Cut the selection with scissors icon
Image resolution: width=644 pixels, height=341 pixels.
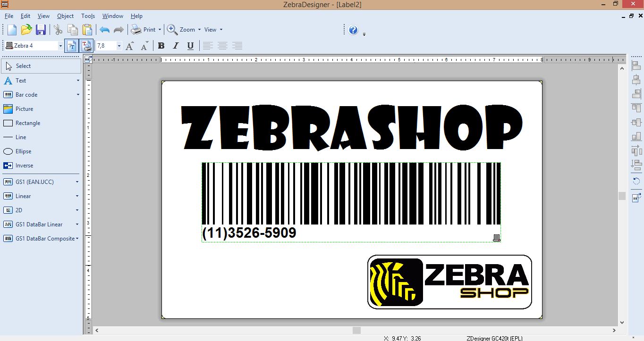[x=58, y=29]
